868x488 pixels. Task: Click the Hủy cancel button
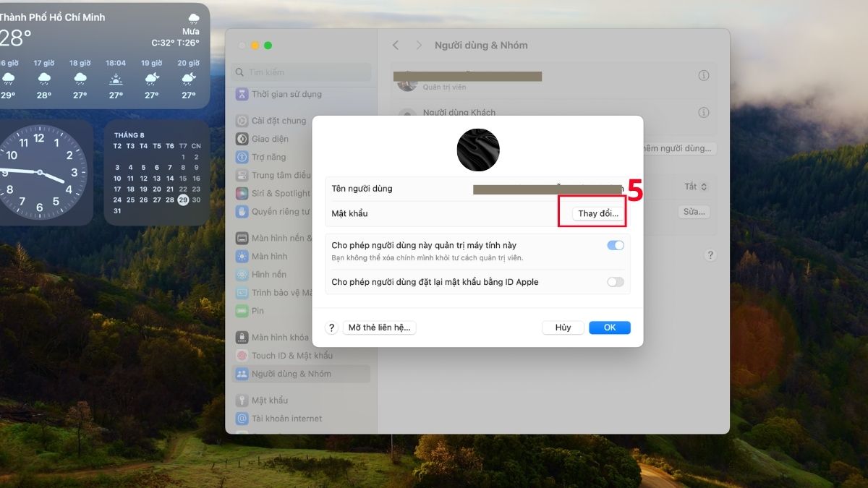coord(563,328)
